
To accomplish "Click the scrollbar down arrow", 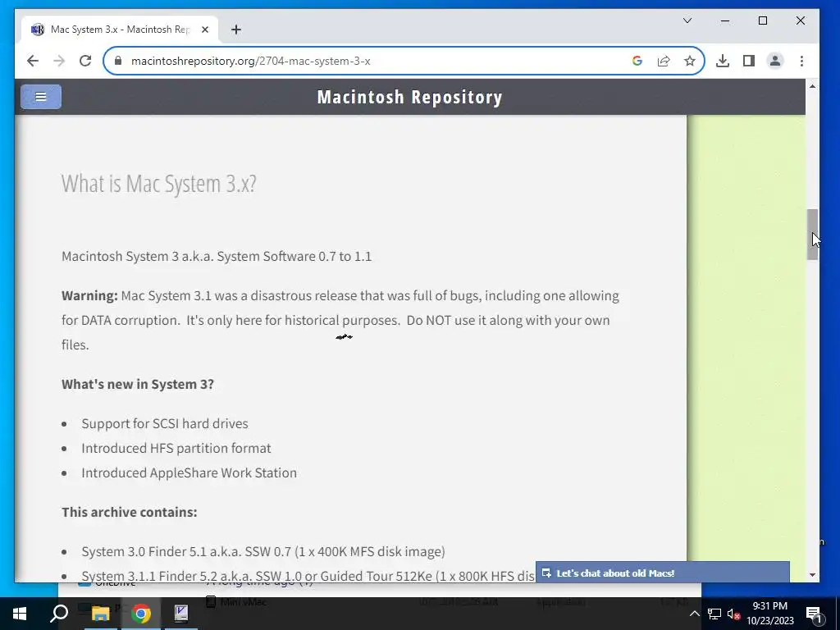I will [812, 575].
